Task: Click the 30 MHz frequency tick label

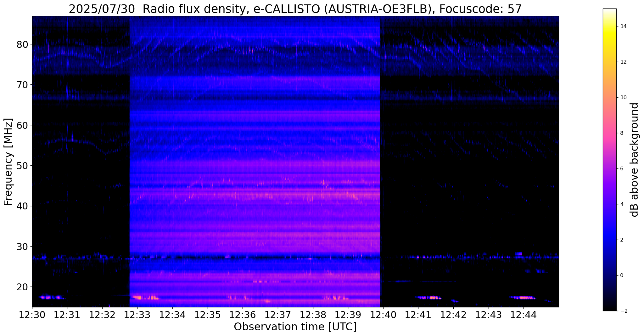Action: (x=22, y=246)
